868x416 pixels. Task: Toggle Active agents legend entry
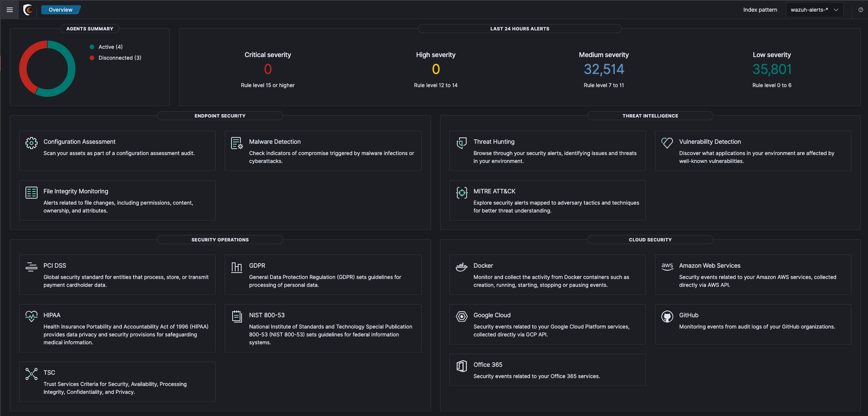click(x=110, y=47)
